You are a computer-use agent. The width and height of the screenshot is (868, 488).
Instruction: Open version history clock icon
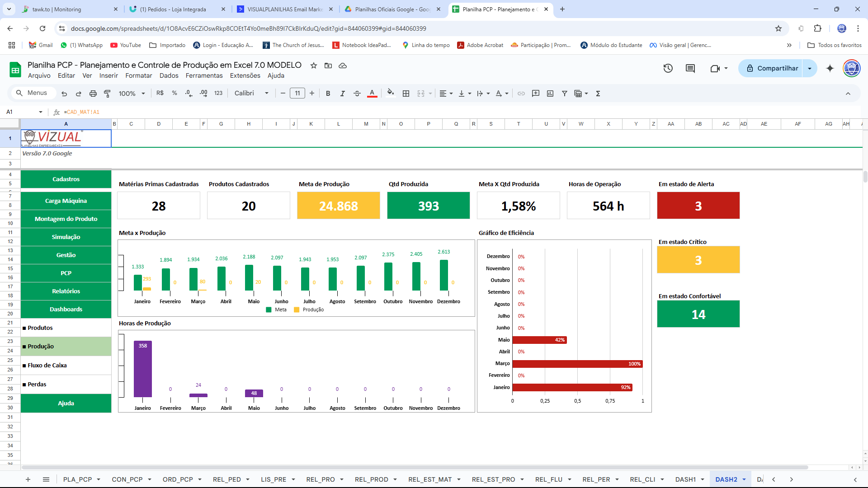point(668,68)
